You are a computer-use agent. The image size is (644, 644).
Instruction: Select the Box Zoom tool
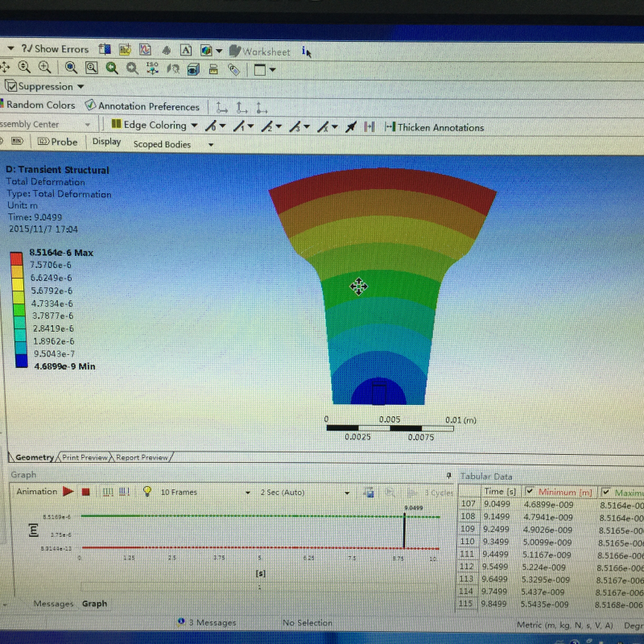tap(45, 67)
